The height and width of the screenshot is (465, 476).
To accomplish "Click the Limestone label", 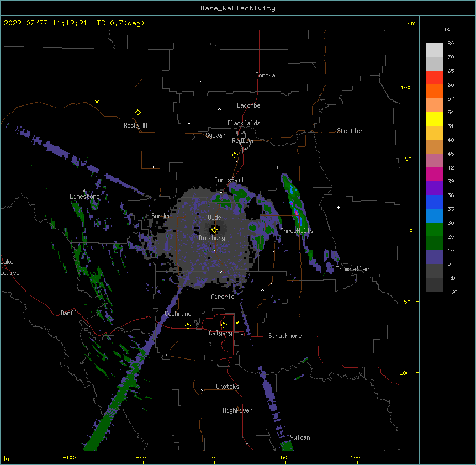I will [x=84, y=197].
